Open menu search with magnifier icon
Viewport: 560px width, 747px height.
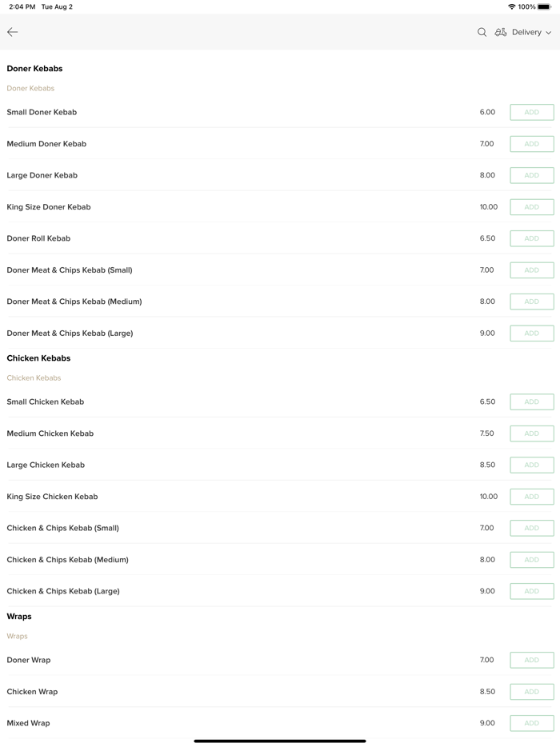click(482, 32)
